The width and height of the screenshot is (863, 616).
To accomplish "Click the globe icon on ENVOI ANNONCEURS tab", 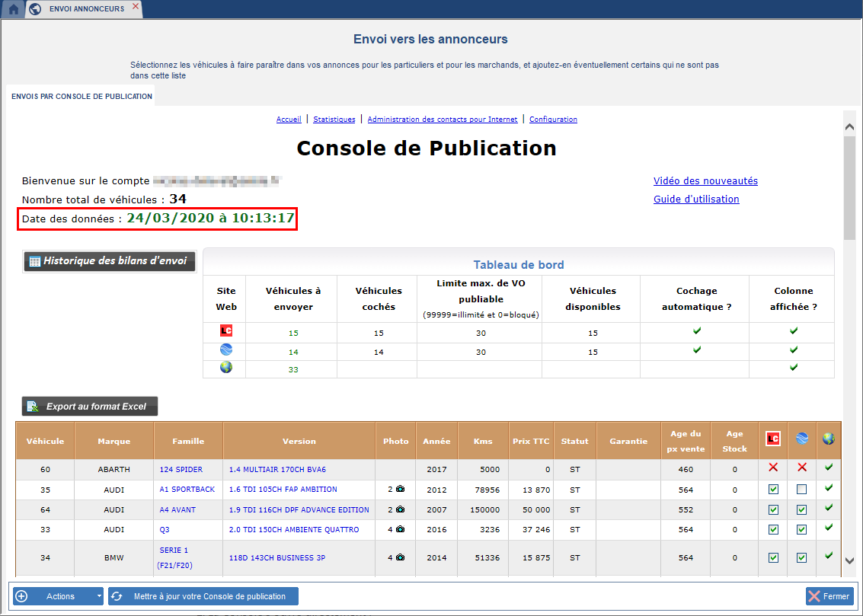I will coord(35,9).
